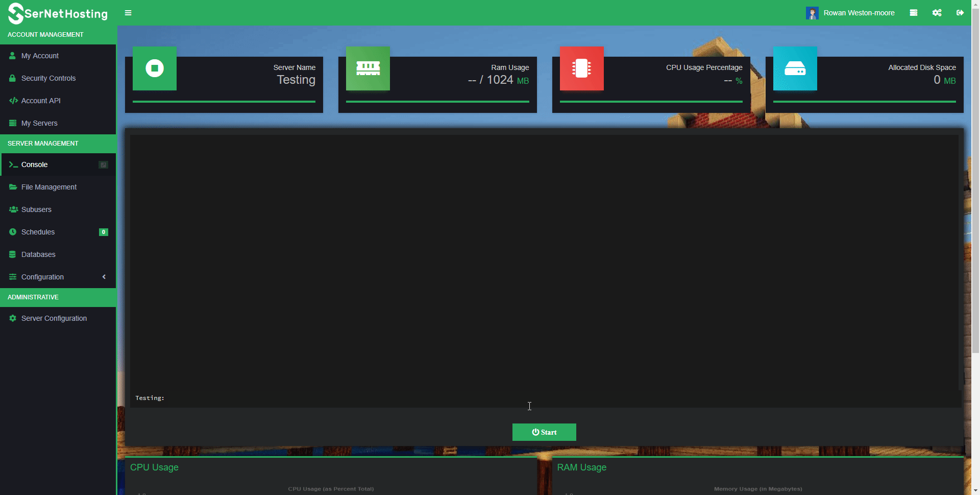980x495 pixels.
Task: Toggle the hamburger sidebar menu
Action: [128, 13]
